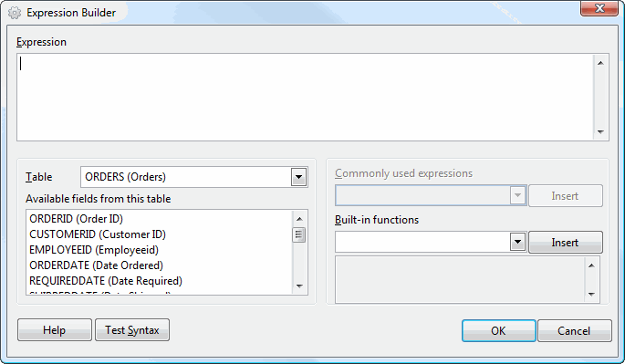Click the Test Syntax button

(x=132, y=330)
